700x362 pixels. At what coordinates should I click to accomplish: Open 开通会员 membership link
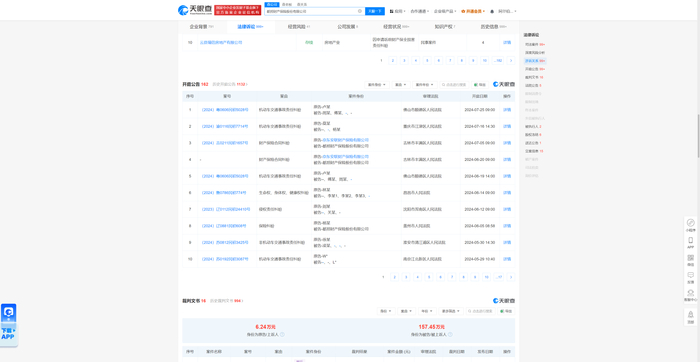473,11
